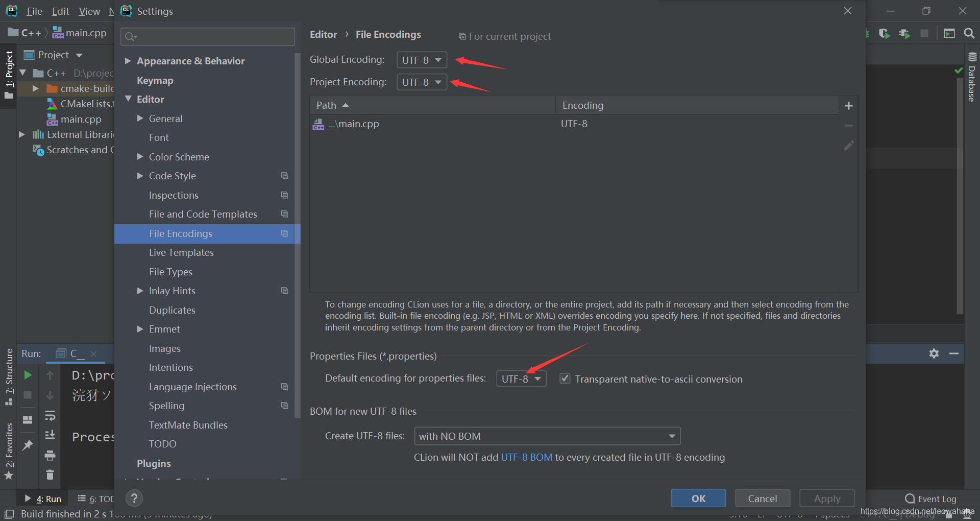
Task: Select TextMate Bundles in settings tree
Action: point(188,425)
